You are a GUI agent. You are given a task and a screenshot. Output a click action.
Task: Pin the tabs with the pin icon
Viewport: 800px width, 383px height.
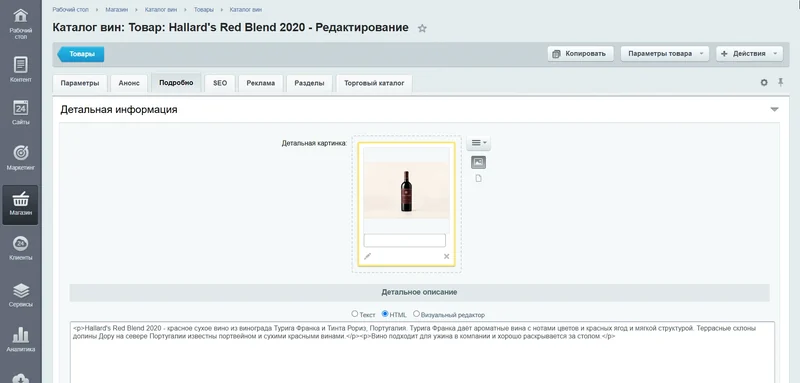coord(780,82)
